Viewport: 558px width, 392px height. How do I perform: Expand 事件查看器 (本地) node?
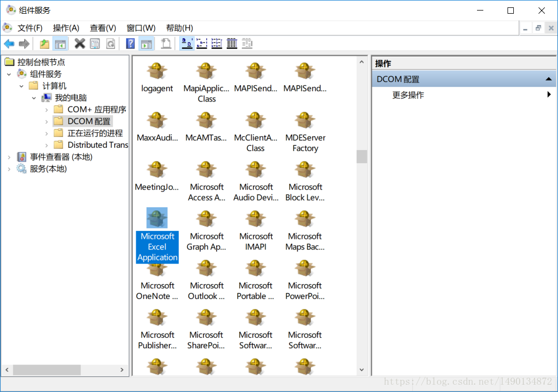(x=9, y=157)
